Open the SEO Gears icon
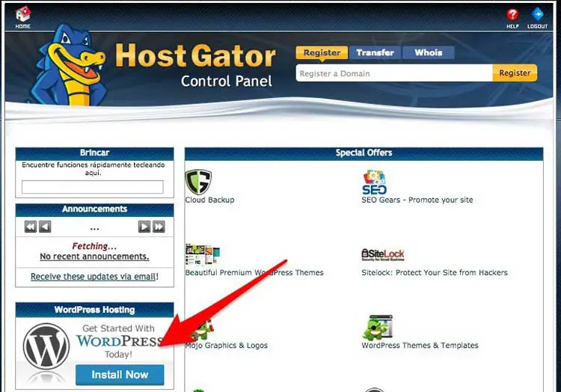The height and width of the screenshot is (392, 561). (x=374, y=182)
